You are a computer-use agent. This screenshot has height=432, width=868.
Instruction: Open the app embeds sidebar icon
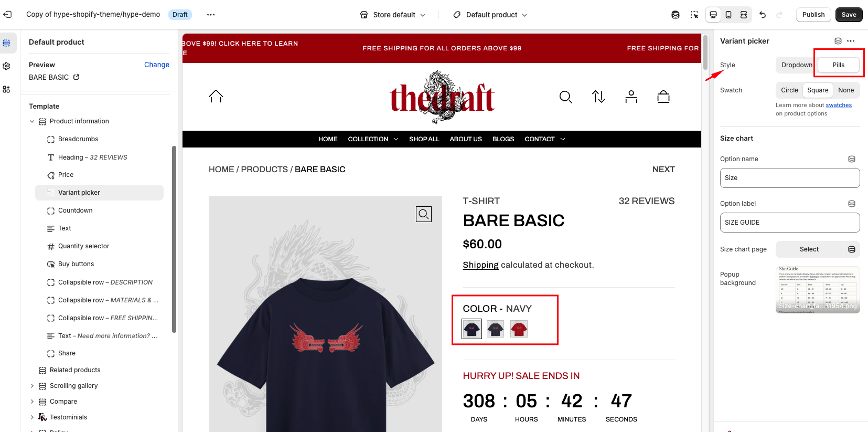pyautogui.click(x=6, y=89)
